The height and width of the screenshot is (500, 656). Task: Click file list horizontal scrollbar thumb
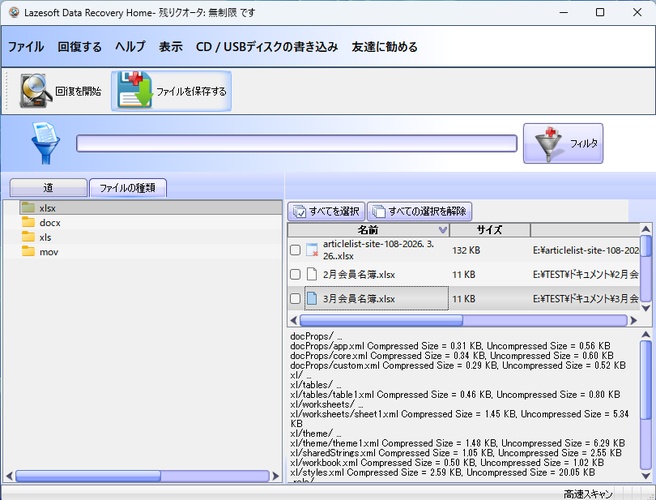(381, 321)
